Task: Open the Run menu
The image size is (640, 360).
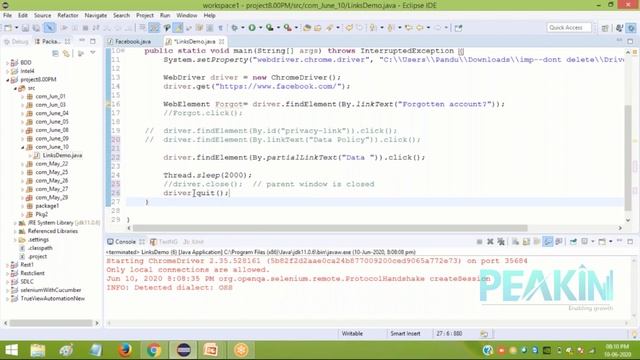Action: [x=165, y=15]
